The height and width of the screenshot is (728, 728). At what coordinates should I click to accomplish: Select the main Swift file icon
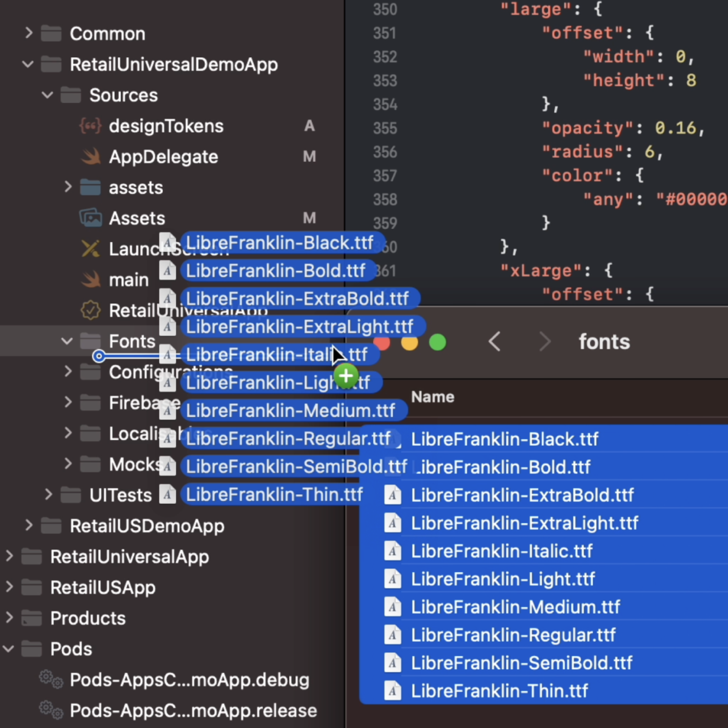pos(90,279)
